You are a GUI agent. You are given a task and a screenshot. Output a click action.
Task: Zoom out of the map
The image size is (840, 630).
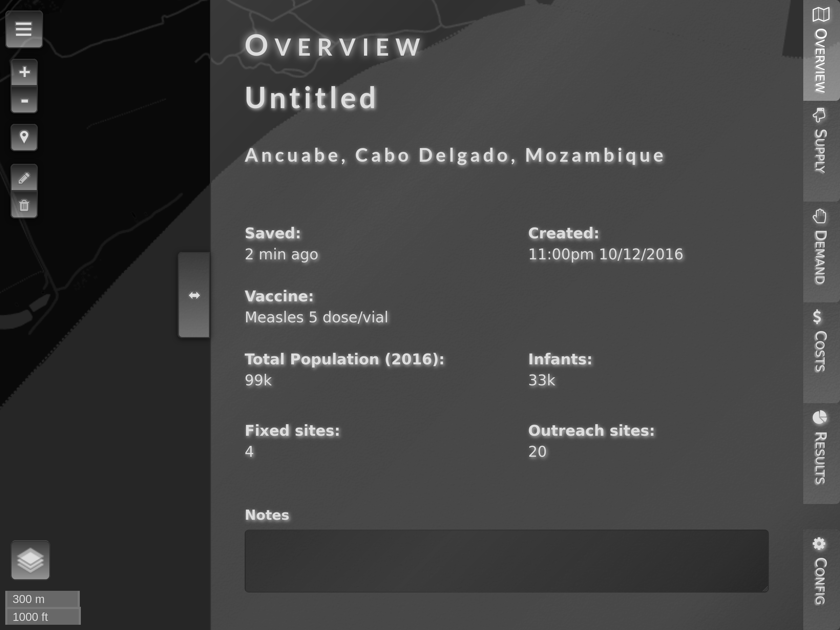pos(24,101)
